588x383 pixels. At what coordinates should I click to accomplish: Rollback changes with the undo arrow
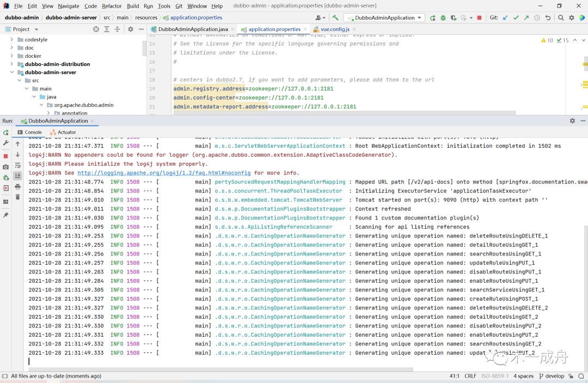click(x=548, y=17)
